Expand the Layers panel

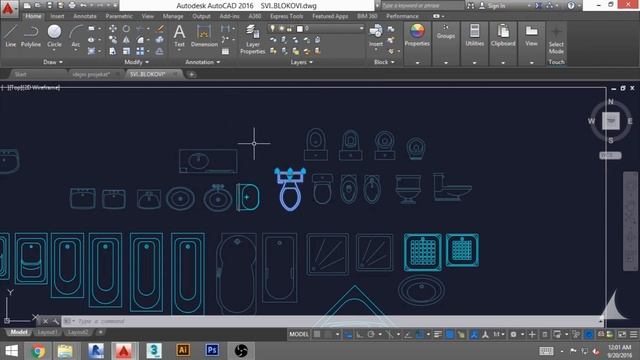tap(302, 62)
